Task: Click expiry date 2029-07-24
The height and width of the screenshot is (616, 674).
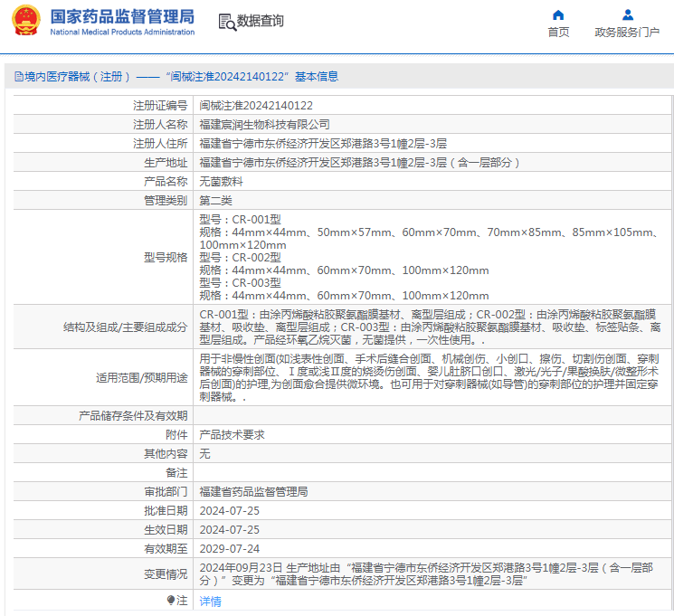Action: pyautogui.click(x=230, y=548)
